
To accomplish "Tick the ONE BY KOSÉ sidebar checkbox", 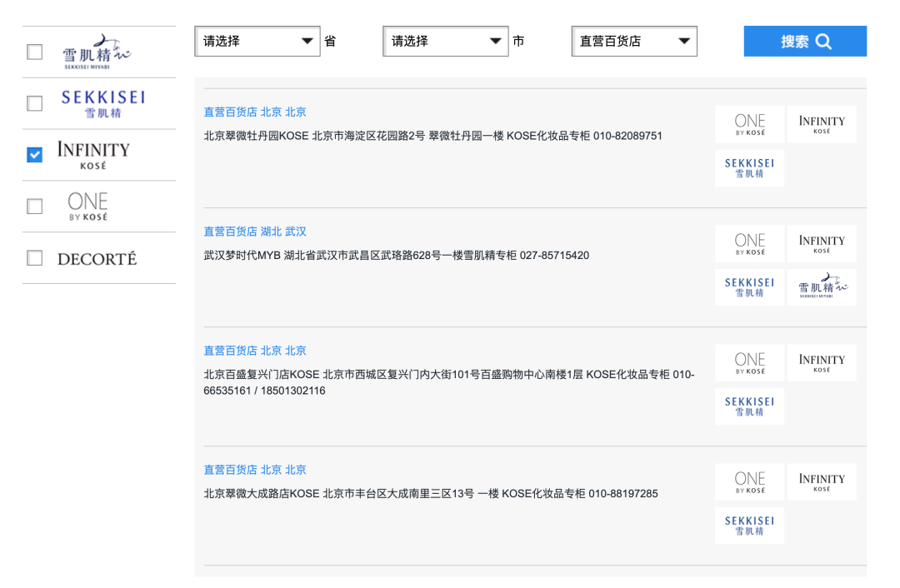I will click(x=34, y=207).
